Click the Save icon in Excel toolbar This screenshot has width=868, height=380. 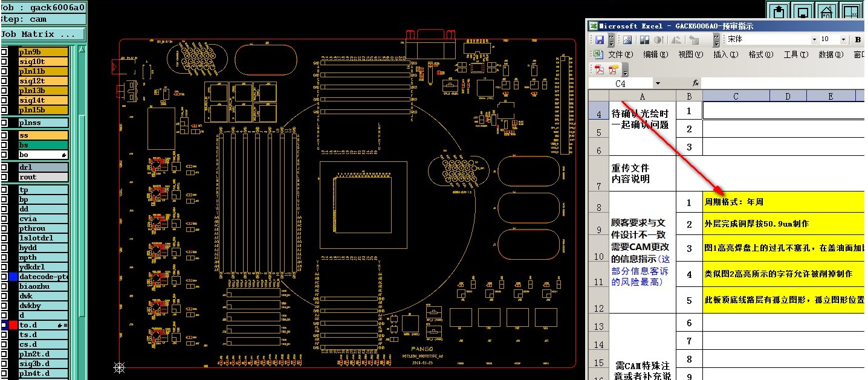600,40
